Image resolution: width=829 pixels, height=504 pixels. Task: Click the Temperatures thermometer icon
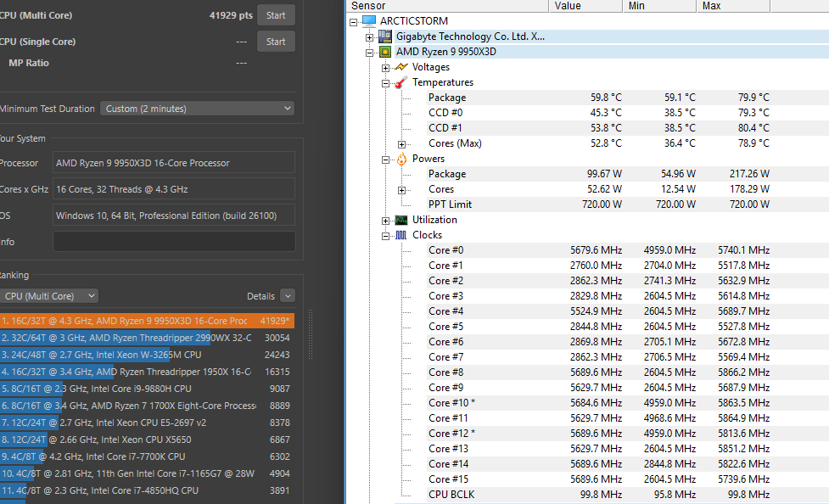(401, 82)
